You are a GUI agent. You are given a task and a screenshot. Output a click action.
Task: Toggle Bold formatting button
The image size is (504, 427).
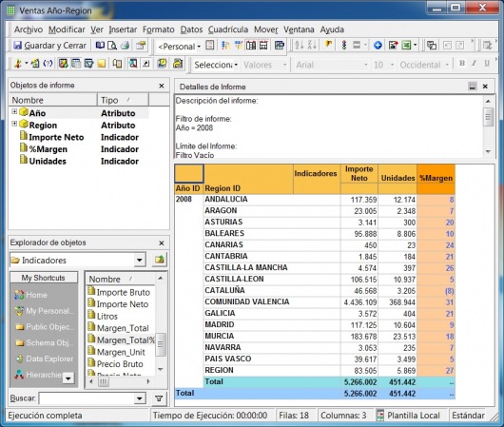click(462, 64)
